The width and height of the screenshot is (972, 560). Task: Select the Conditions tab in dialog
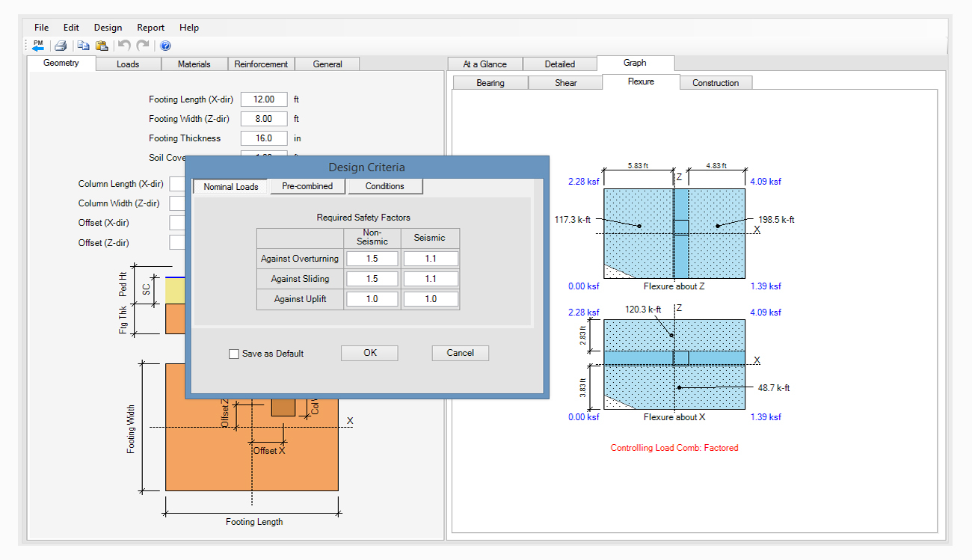[385, 186]
